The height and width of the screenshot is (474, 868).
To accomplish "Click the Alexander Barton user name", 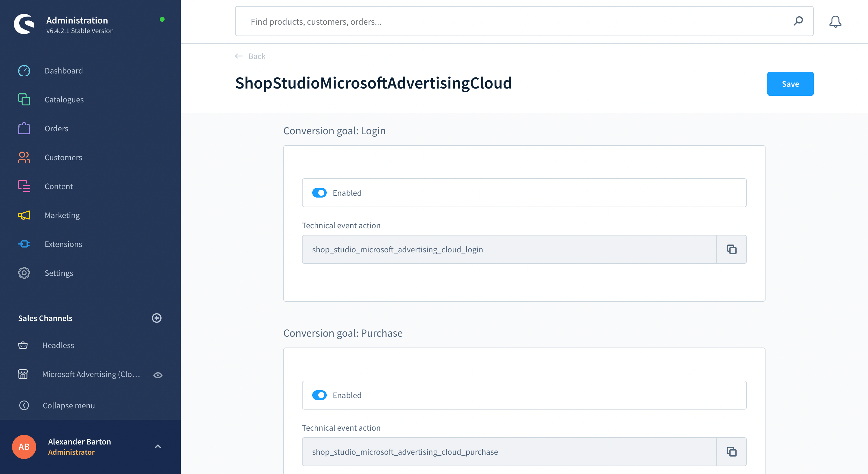I will [80, 441].
